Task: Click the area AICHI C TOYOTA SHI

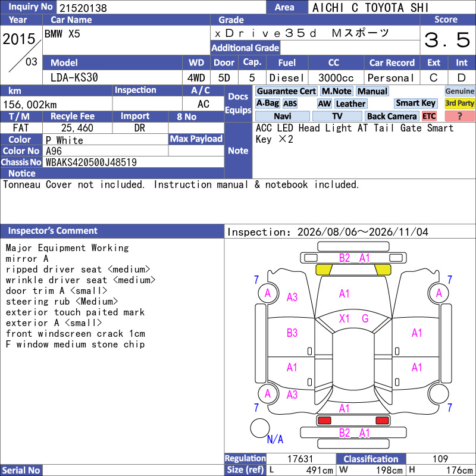Action: [370, 8]
